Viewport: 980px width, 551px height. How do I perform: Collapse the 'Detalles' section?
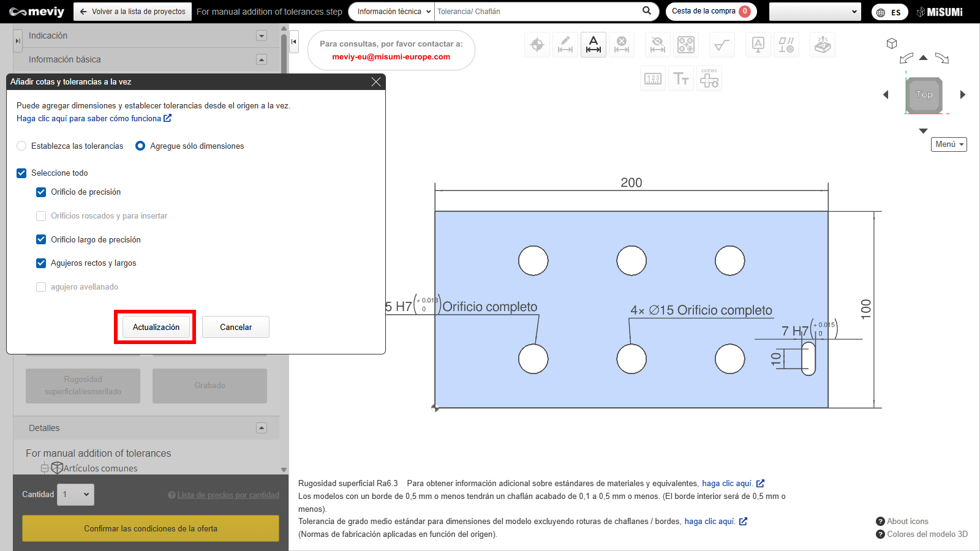tap(262, 428)
